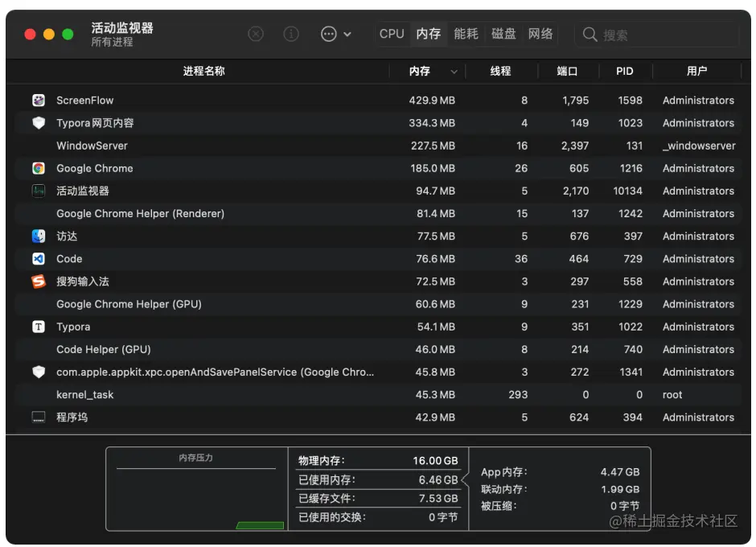
Task: Toggle sort on 内存 column header
Action: [427, 72]
